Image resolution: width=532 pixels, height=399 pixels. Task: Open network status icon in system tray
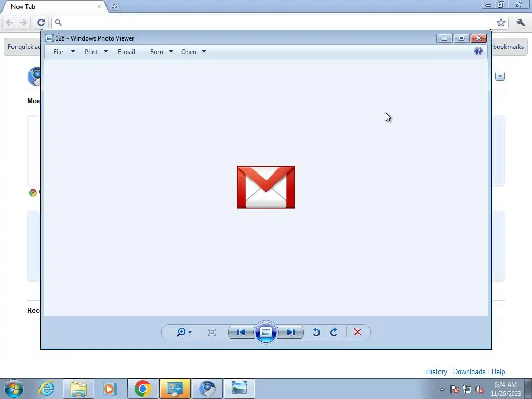tap(467, 389)
